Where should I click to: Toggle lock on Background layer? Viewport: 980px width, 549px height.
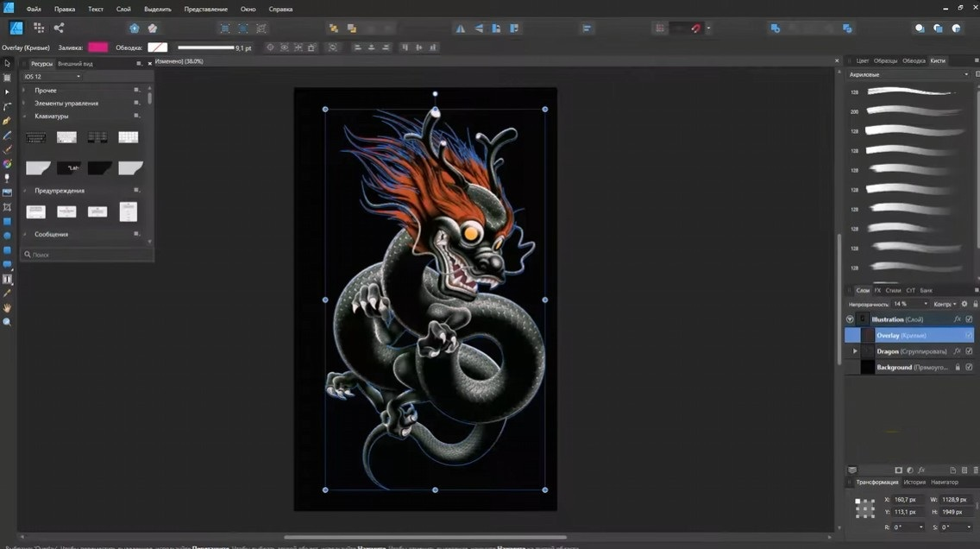coord(958,367)
